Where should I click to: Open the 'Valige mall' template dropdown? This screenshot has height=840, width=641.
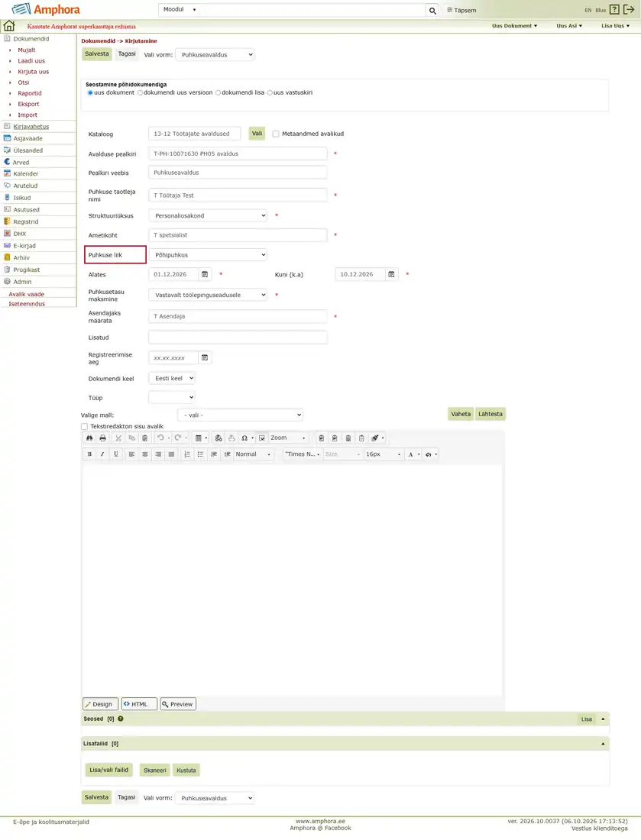click(241, 415)
